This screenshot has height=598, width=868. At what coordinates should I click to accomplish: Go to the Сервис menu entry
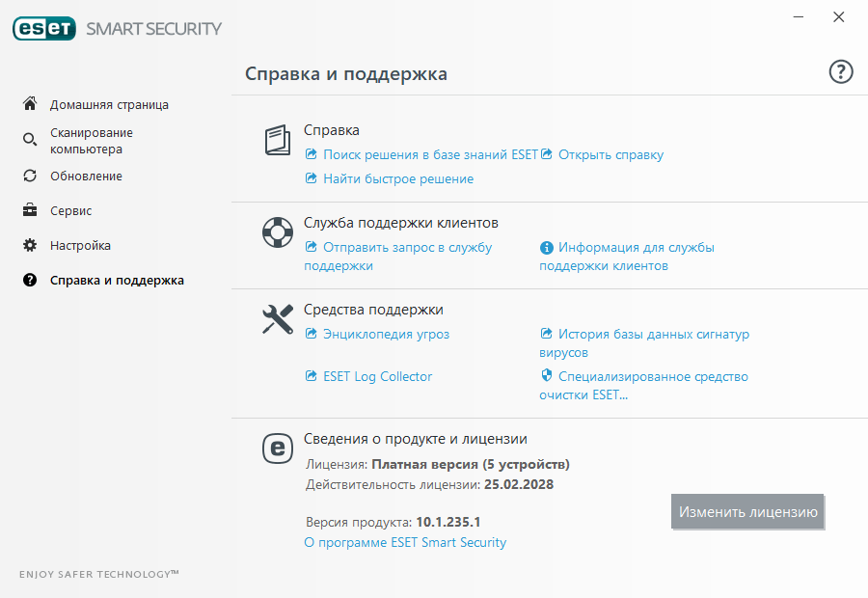click(71, 210)
